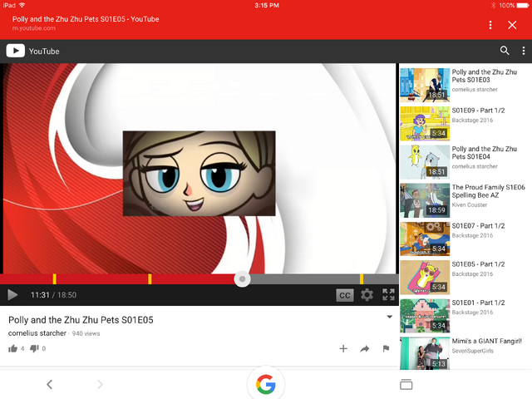
Task: Select title 'S01E05 - Part 1/2'
Action: 478,264
